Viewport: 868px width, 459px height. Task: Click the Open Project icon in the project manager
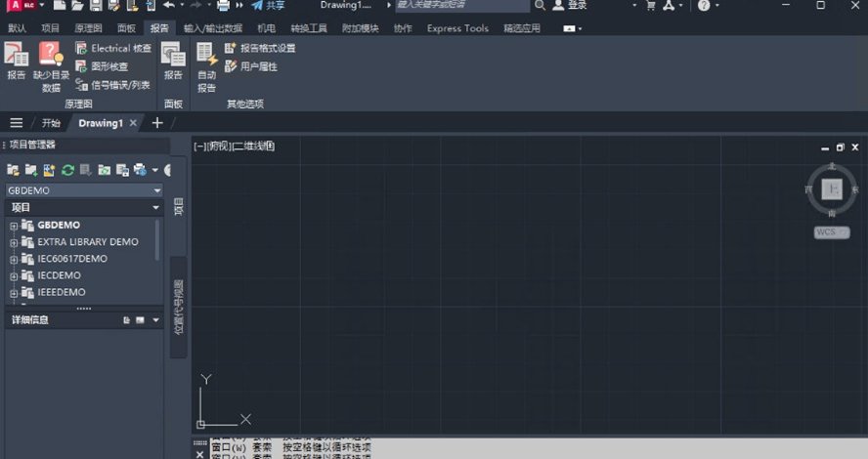(13, 170)
